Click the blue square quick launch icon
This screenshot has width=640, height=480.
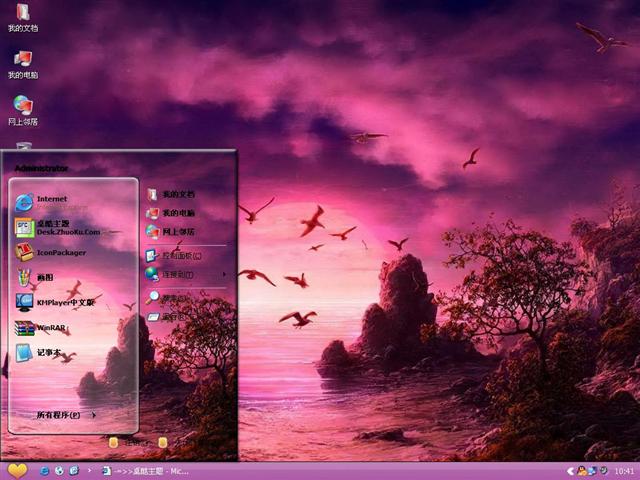(x=74, y=471)
